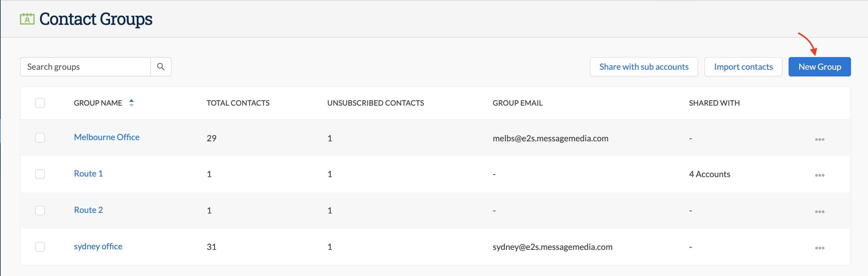Open more options for Route 1
Image resolution: width=868 pixels, height=276 pixels.
click(820, 175)
